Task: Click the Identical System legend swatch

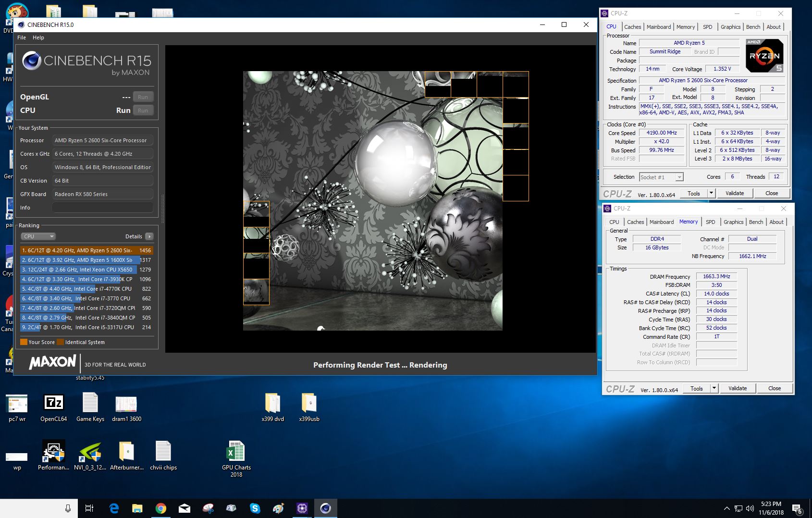Action: pos(60,342)
